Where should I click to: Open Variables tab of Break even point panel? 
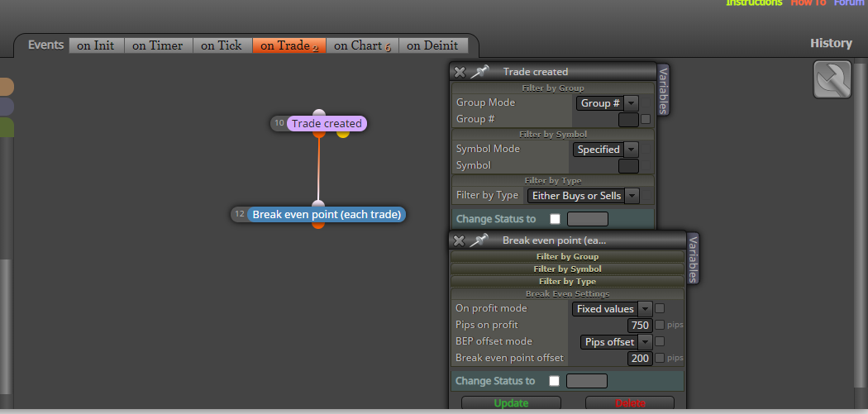click(693, 259)
